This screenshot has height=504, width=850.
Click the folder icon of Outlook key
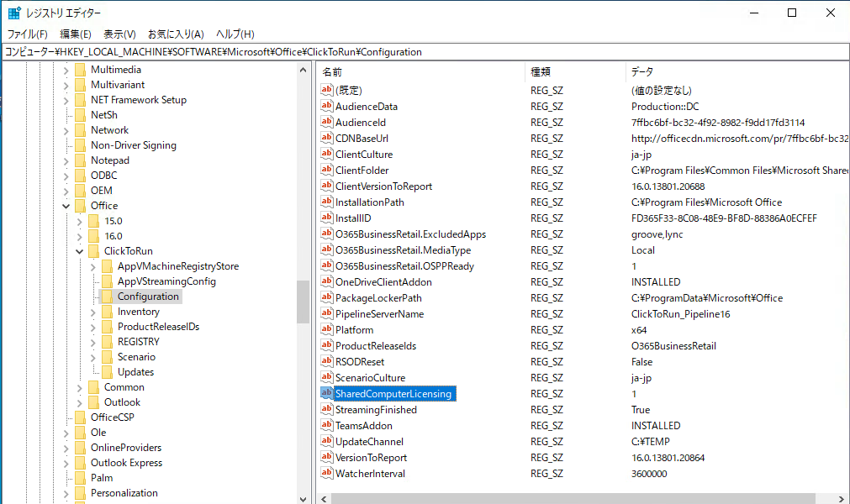pyautogui.click(x=94, y=402)
